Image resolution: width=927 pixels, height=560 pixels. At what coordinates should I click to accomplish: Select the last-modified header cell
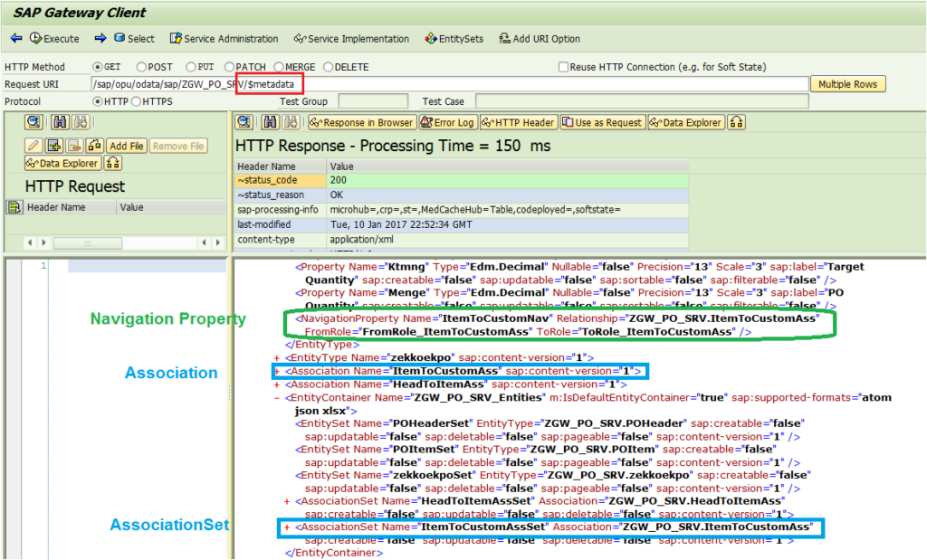click(281, 224)
